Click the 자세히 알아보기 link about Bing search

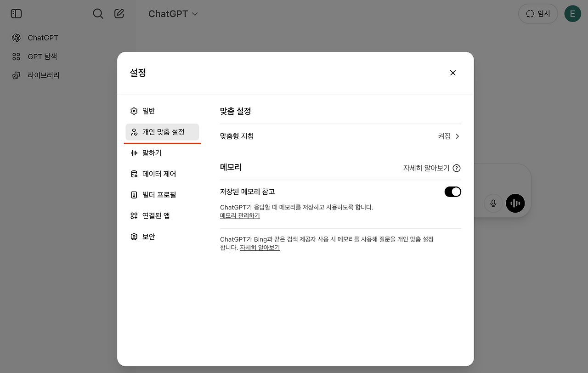point(260,247)
